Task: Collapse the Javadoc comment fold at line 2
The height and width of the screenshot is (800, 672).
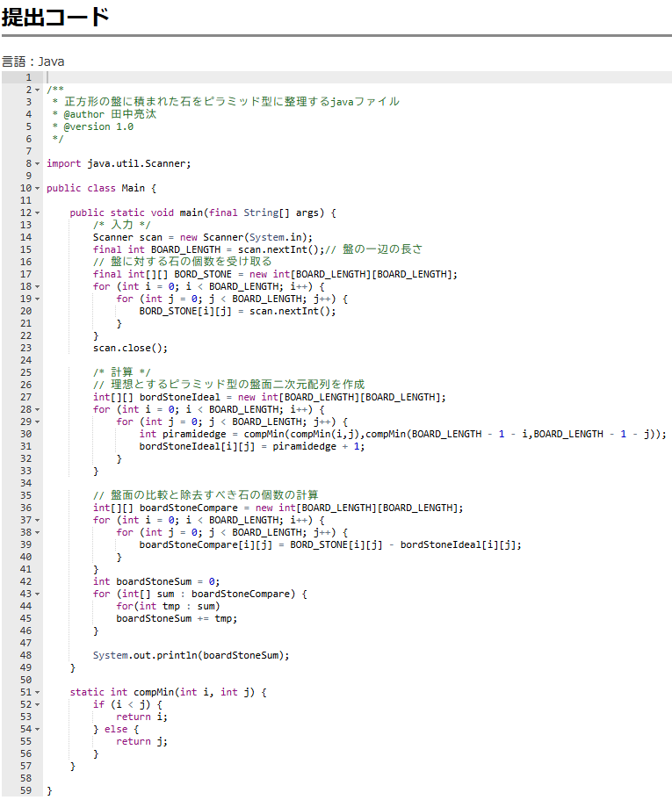Action: click(x=38, y=90)
